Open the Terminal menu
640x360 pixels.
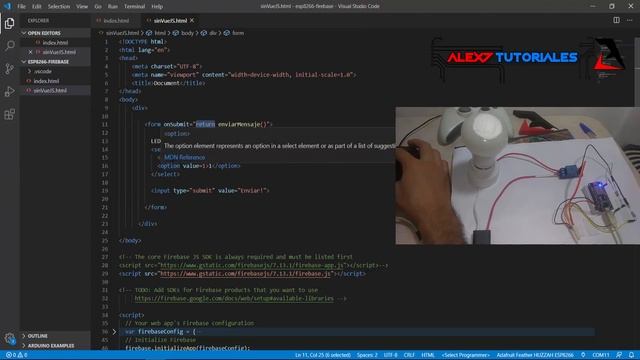(134, 7)
